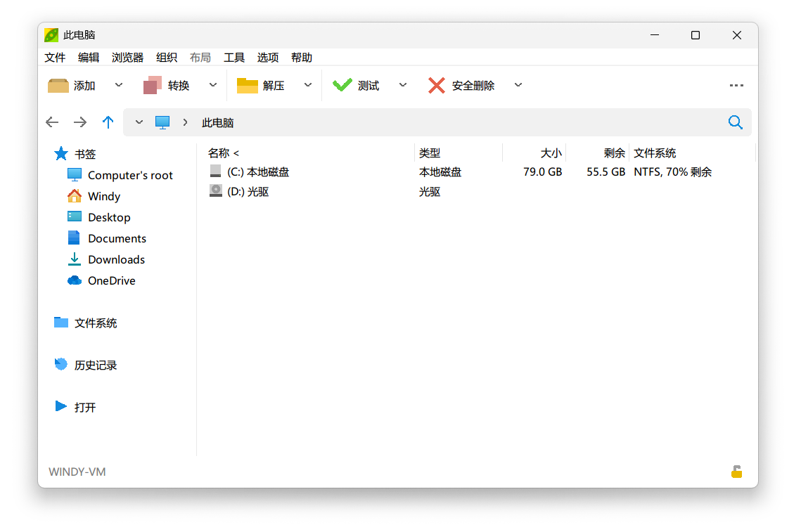The width and height of the screenshot is (801, 532).
Task: Click the 解压 (Extract) folder icon
Action: click(248, 85)
